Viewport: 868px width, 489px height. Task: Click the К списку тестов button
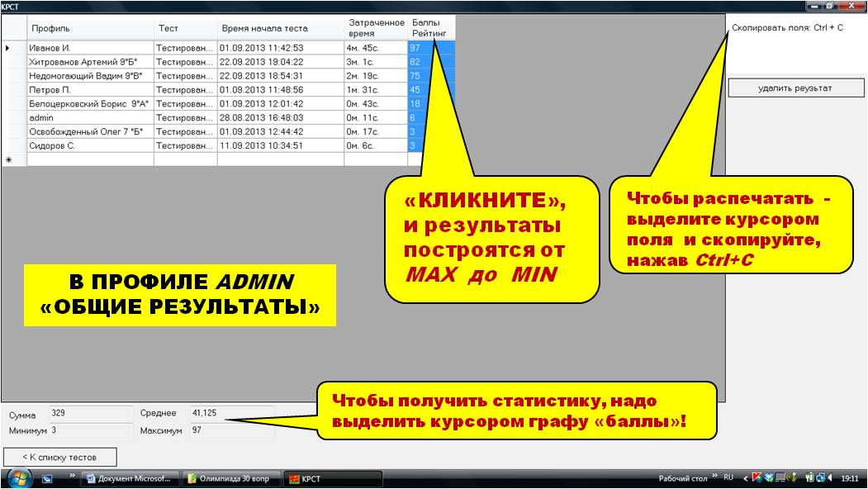(61, 456)
